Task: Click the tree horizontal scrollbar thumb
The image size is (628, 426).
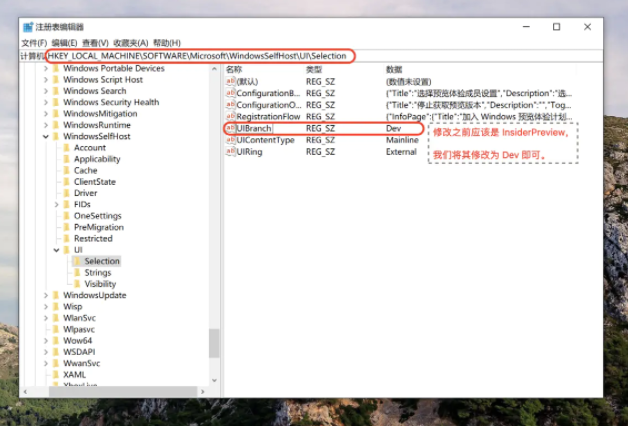Action: pyautogui.click(x=123, y=392)
